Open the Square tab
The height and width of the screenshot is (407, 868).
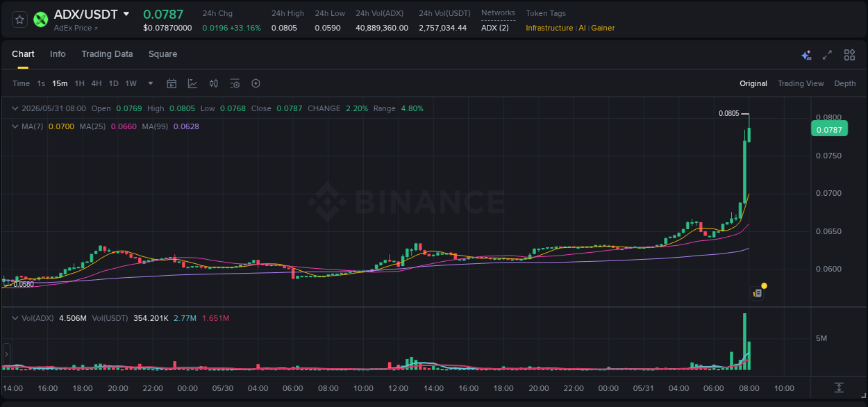tap(162, 54)
